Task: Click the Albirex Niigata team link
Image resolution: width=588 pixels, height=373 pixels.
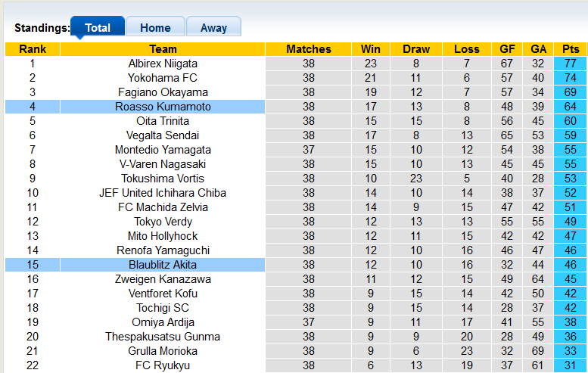Action: pos(163,64)
